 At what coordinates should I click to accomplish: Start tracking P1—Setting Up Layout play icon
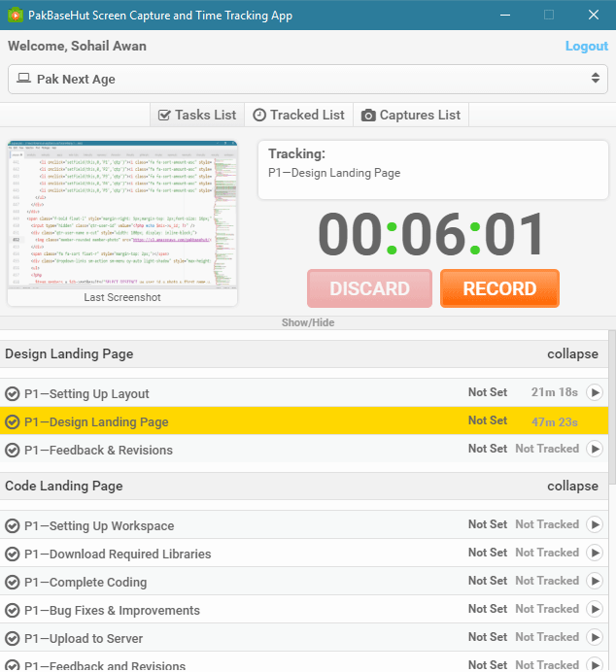coord(595,392)
